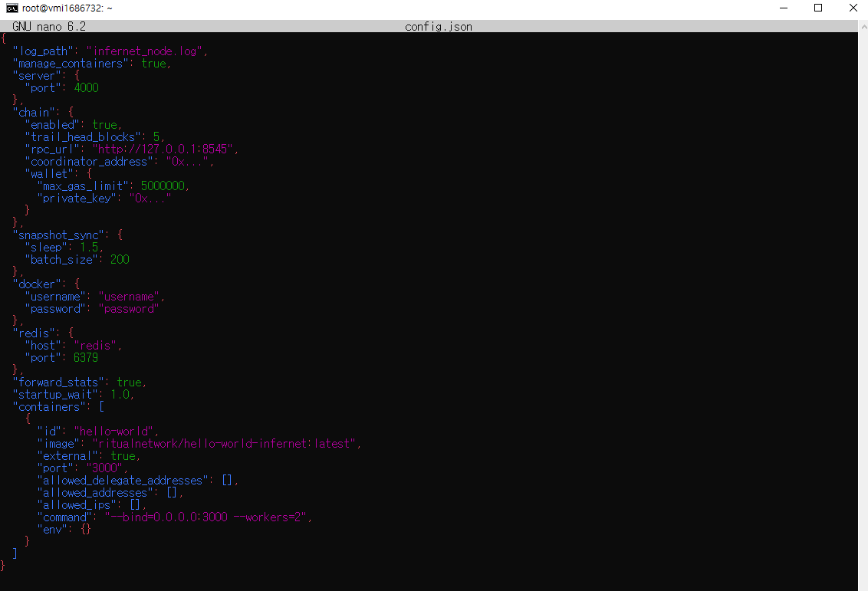This screenshot has width=868, height=591.
Task: Click the redis port value 6379
Action: click(x=86, y=357)
